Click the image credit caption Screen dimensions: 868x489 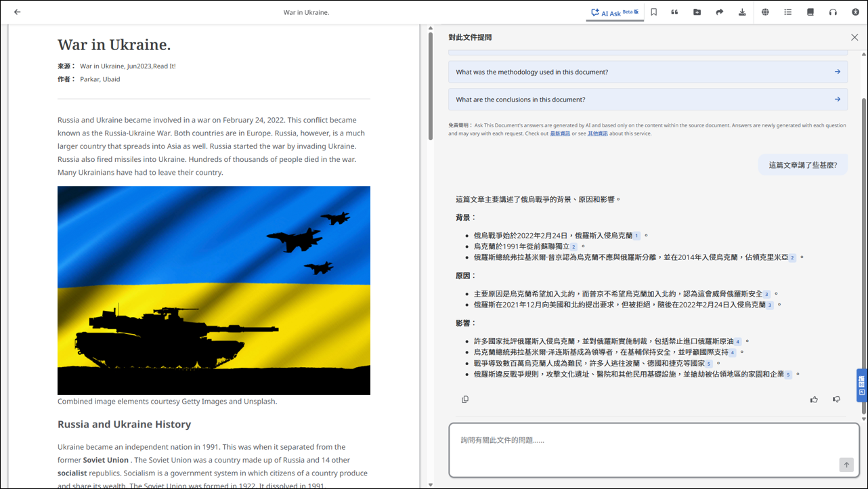(167, 401)
